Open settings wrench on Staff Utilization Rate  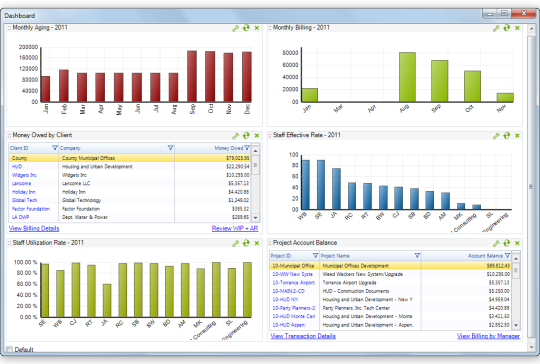[x=236, y=243]
